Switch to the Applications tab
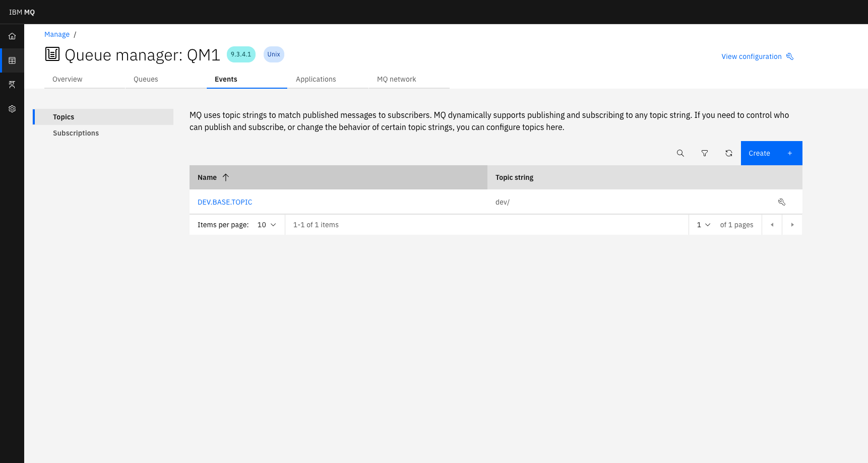This screenshot has height=463, width=868. coord(316,79)
